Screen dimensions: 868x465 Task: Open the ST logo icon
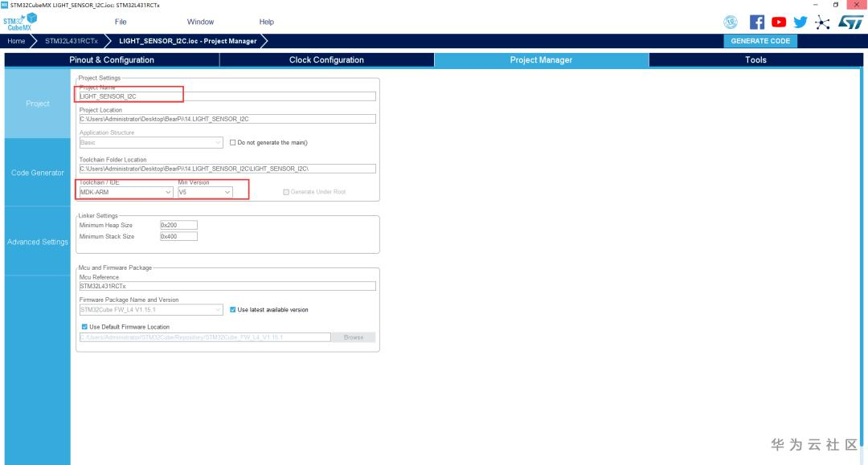pos(850,22)
